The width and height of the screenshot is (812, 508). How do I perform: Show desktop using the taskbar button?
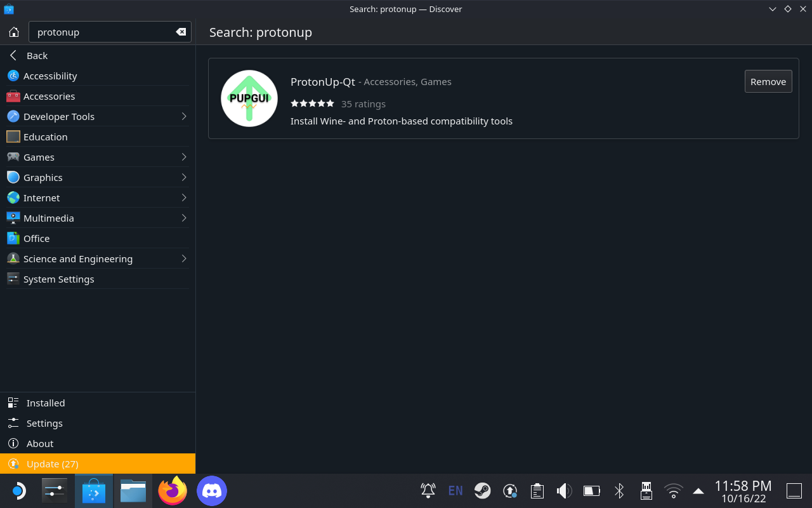click(794, 490)
